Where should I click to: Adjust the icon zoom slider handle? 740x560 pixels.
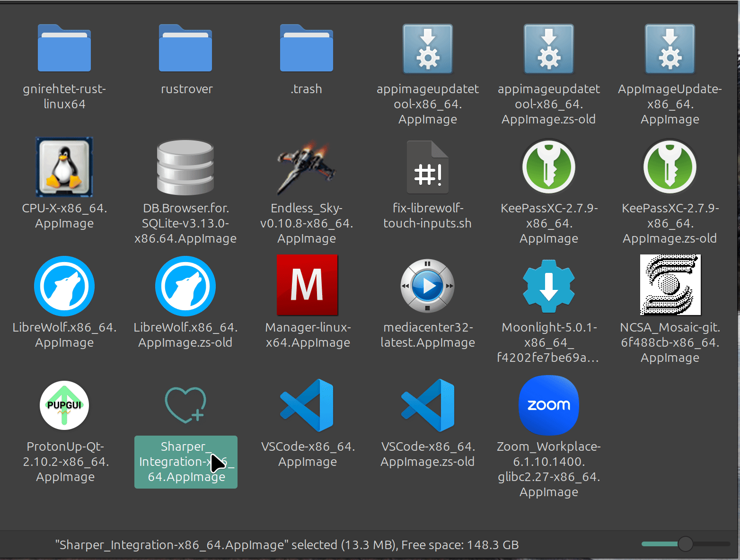[685, 544]
